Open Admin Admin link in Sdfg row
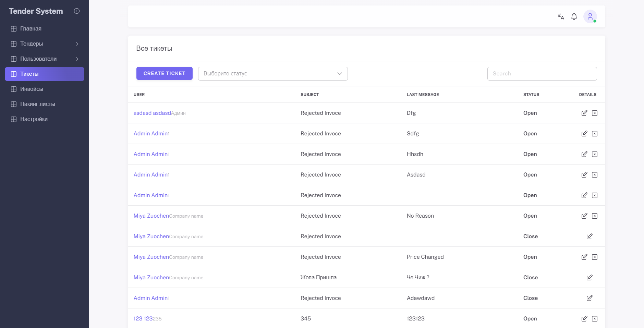The width and height of the screenshot is (644, 328). pos(150,134)
